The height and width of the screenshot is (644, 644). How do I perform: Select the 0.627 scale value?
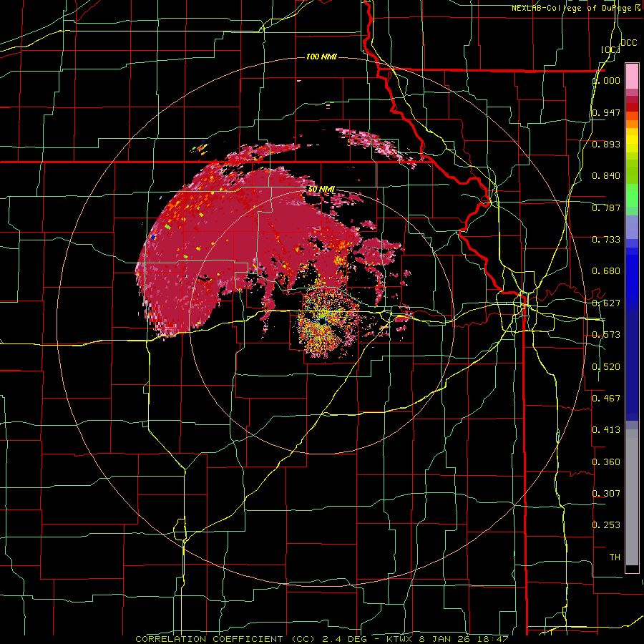(606, 303)
